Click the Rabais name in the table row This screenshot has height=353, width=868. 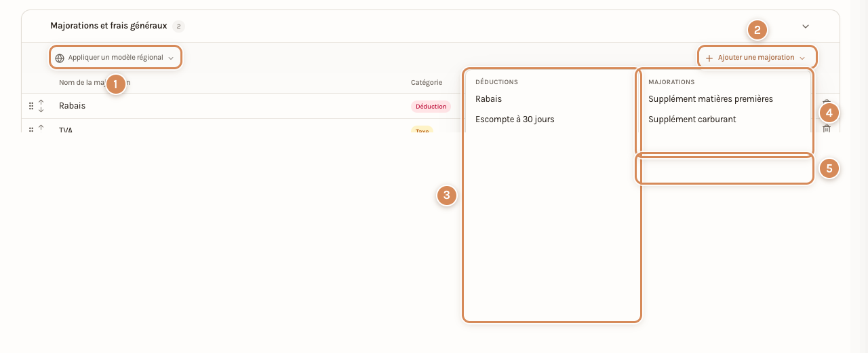(x=72, y=106)
